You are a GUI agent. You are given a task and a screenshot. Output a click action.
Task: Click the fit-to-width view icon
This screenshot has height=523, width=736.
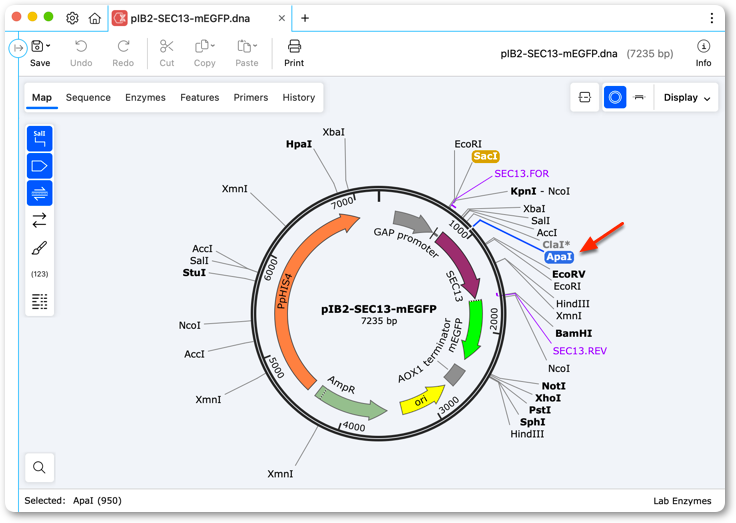coord(585,97)
